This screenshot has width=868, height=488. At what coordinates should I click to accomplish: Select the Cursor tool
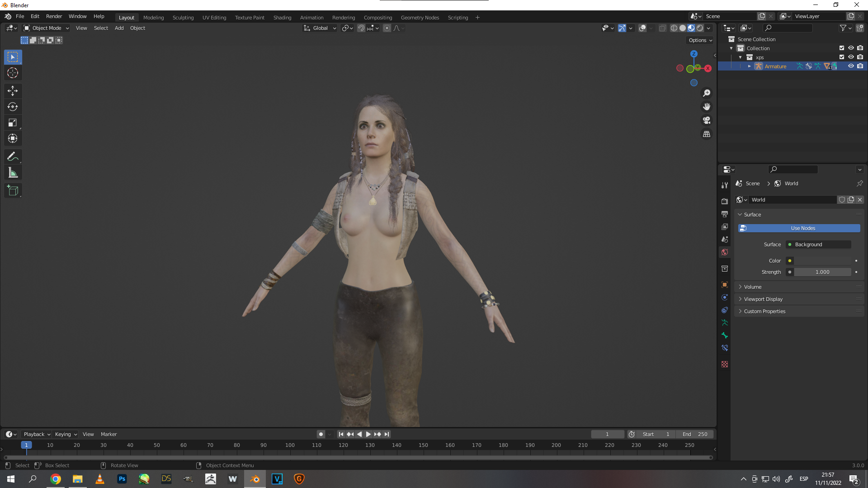pos(13,73)
